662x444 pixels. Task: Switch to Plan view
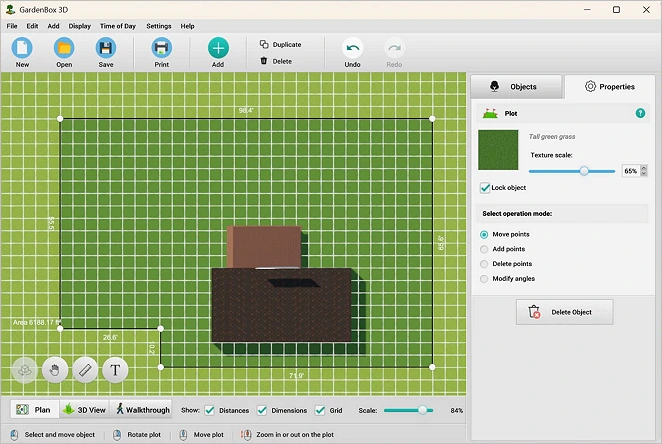click(x=35, y=410)
